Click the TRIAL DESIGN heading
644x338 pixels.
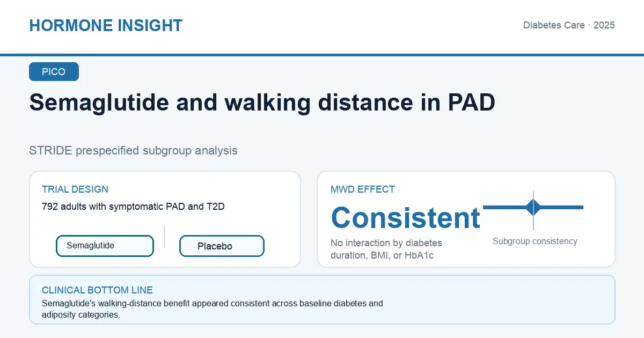point(75,189)
